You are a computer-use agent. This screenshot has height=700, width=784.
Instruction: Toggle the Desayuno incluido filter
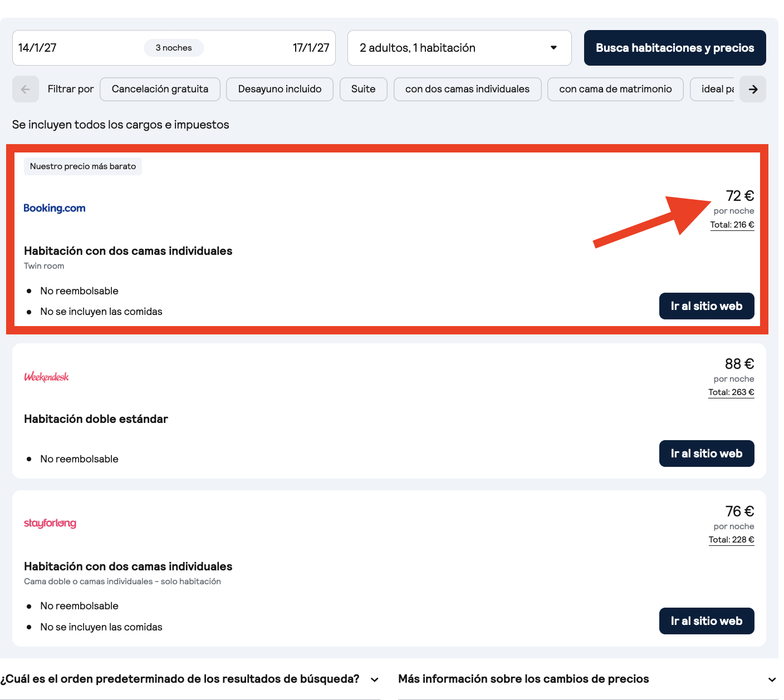[280, 89]
